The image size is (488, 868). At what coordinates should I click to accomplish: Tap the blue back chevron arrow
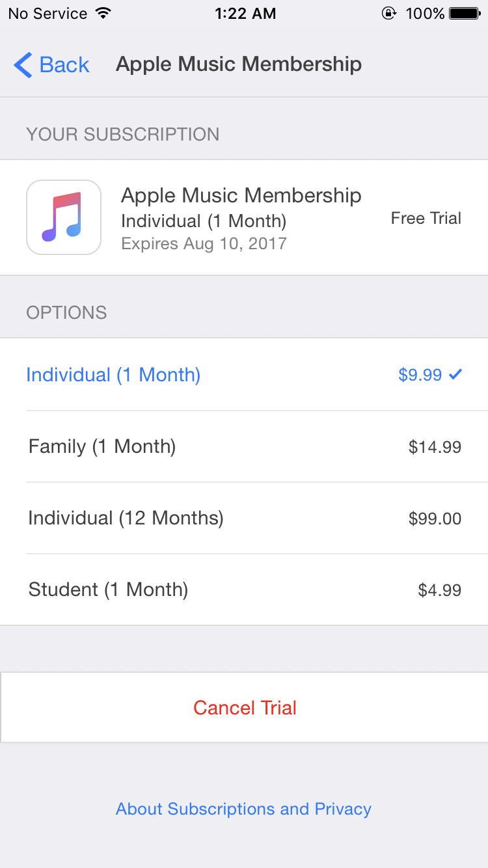pos(23,65)
